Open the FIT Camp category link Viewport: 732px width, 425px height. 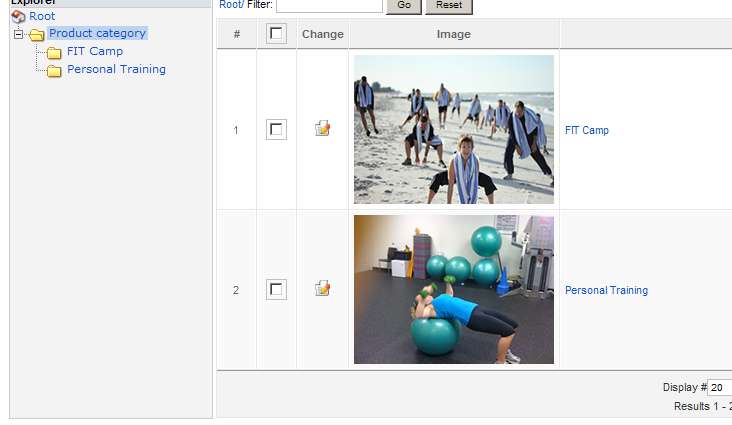click(587, 130)
